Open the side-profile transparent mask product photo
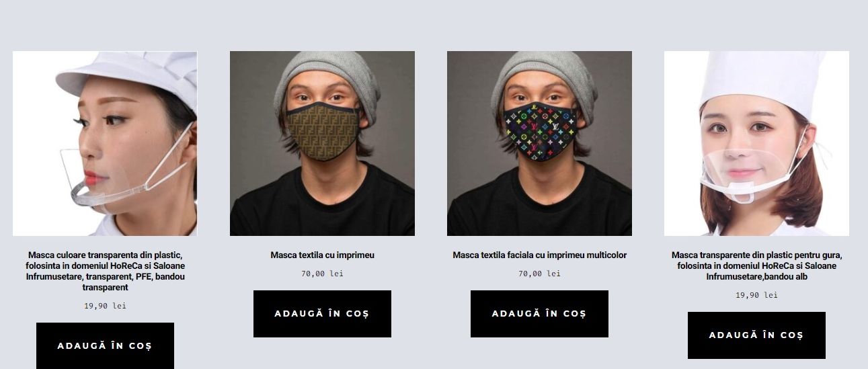This screenshot has width=868, height=369. [105, 143]
